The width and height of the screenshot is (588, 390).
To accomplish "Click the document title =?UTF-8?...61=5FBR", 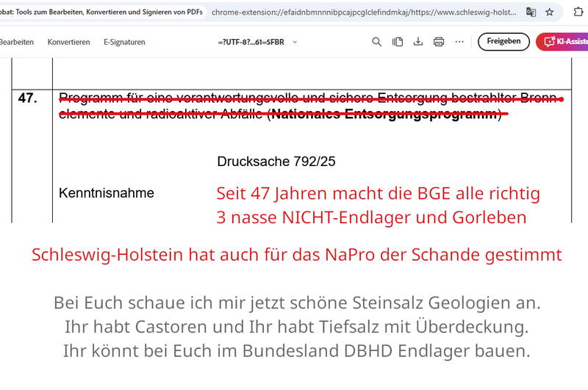I will [250, 42].
